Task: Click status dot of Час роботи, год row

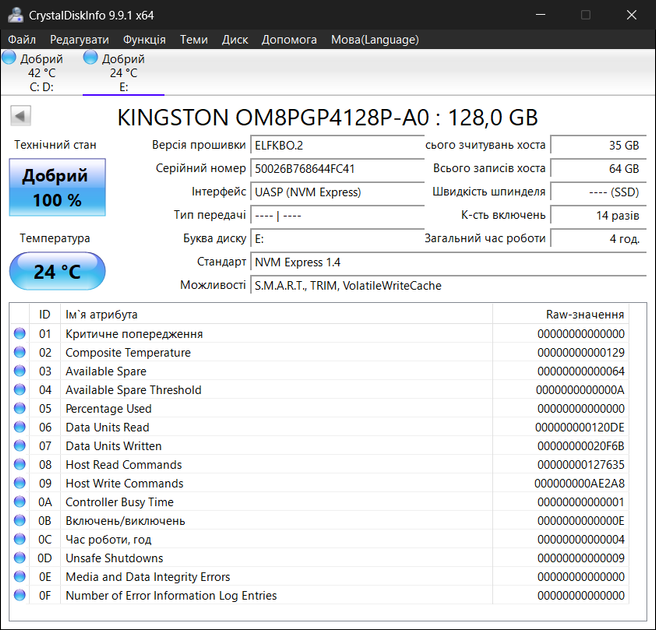Action: pyautogui.click(x=20, y=539)
